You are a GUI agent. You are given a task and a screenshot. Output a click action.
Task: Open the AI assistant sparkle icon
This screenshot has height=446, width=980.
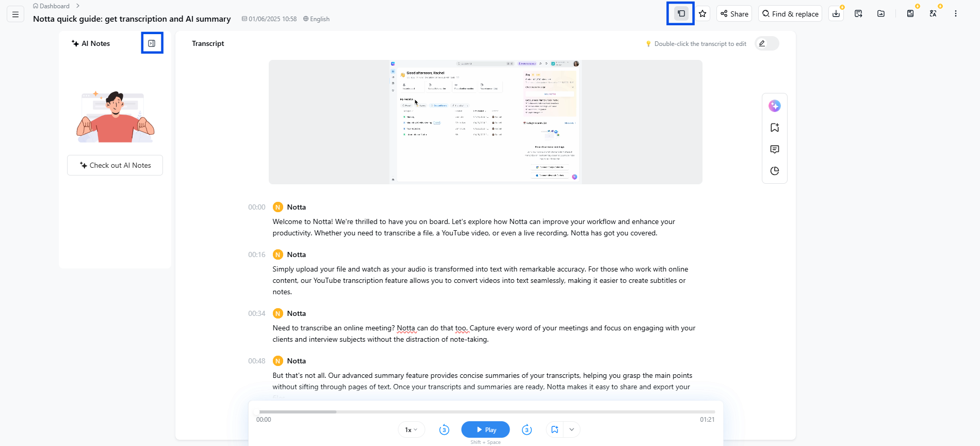click(x=775, y=106)
